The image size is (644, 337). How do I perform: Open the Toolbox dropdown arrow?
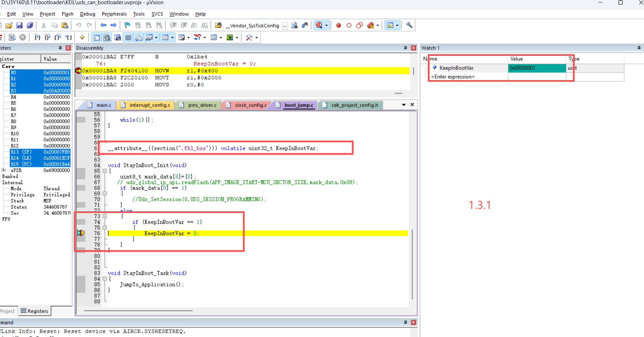257,37
